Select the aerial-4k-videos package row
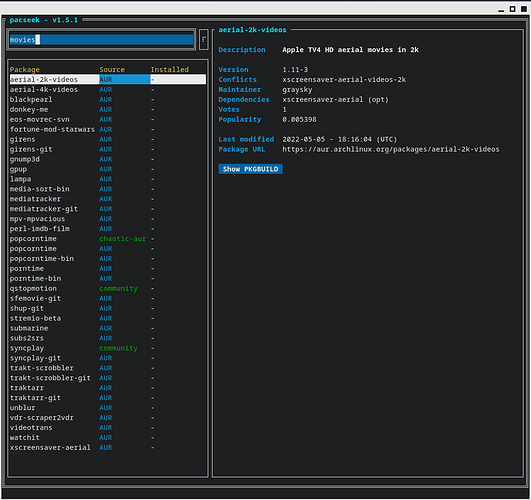 click(x=107, y=89)
